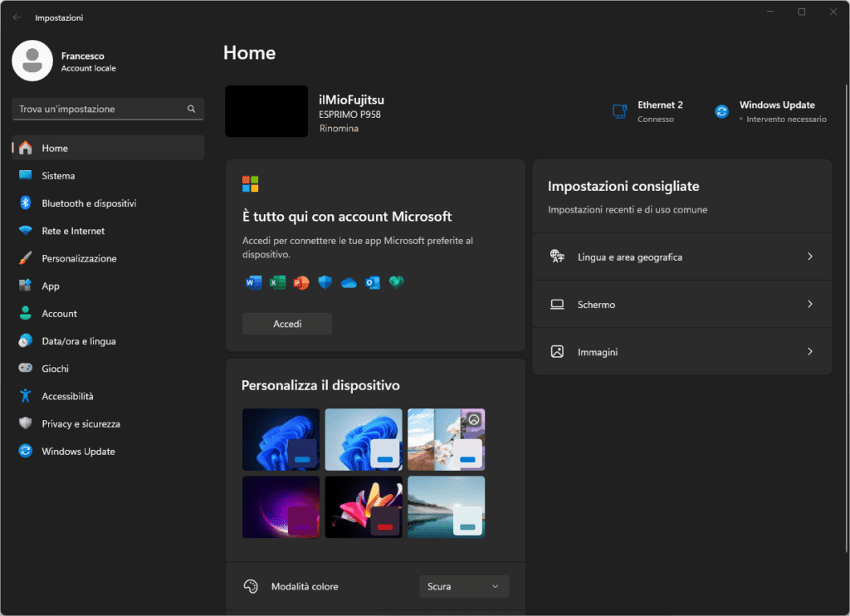Click the search magnifier icon

pos(191,109)
